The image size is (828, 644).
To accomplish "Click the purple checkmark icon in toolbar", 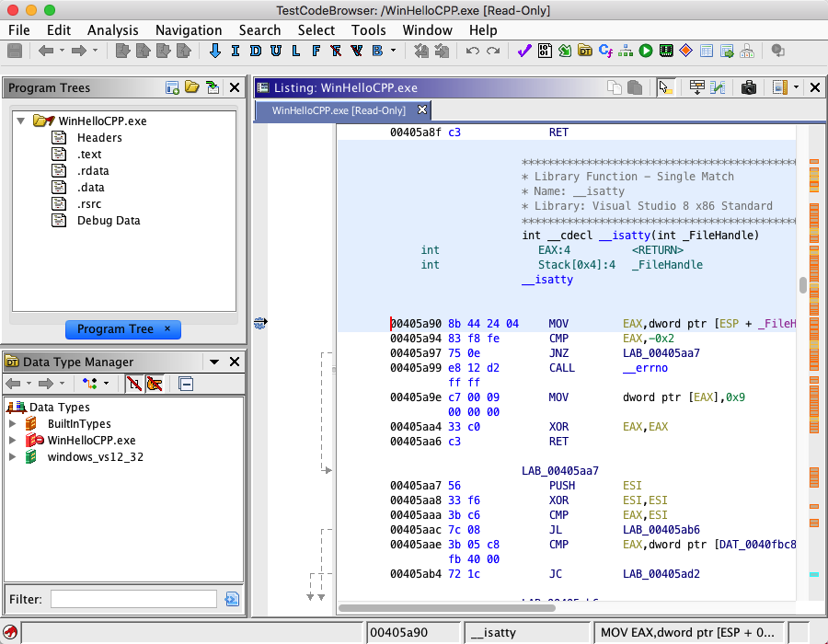I will coord(524,51).
